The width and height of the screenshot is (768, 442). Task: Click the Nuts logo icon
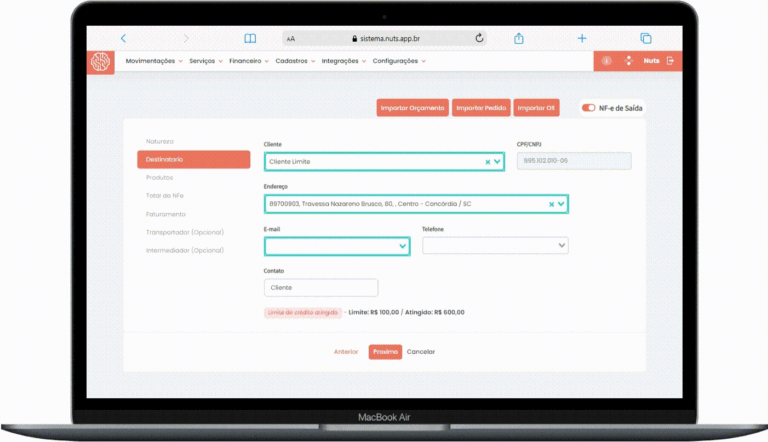point(100,61)
